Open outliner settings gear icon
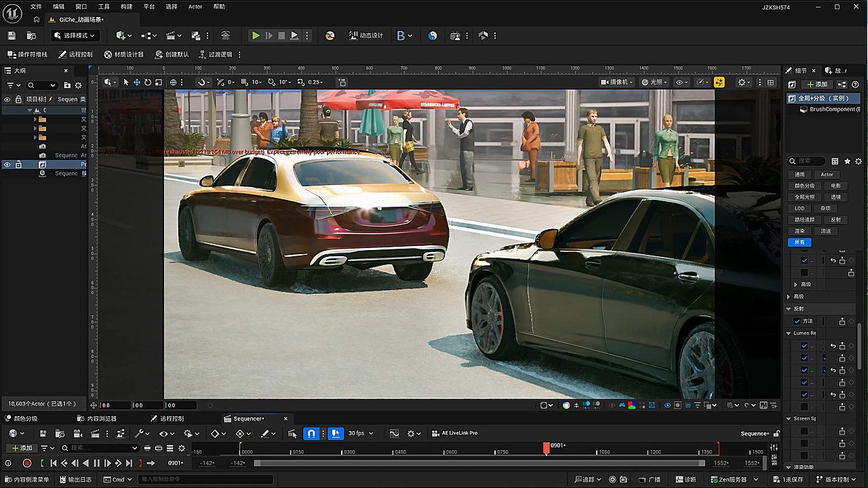 [x=78, y=85]
